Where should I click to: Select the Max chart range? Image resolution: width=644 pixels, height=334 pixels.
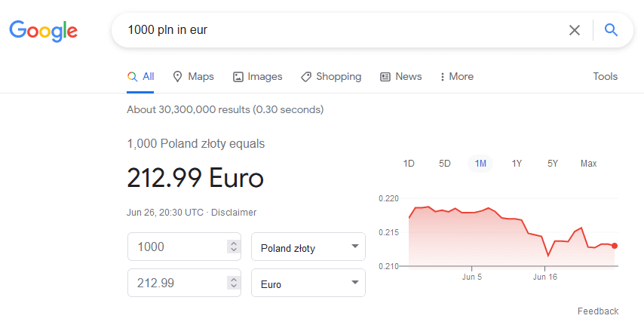pos(588,164)
